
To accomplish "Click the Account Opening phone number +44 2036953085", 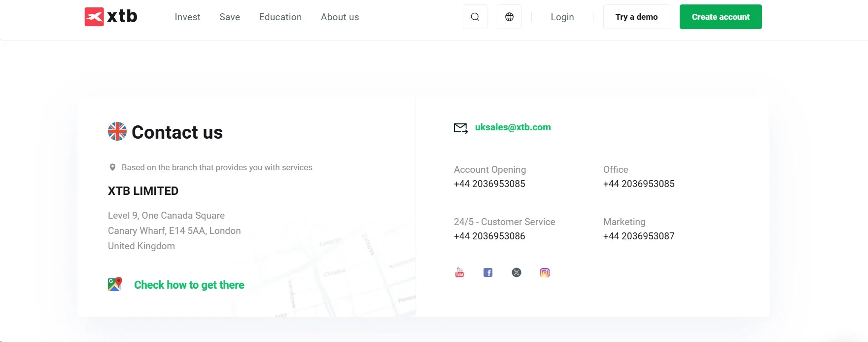I will pos(489,184).
